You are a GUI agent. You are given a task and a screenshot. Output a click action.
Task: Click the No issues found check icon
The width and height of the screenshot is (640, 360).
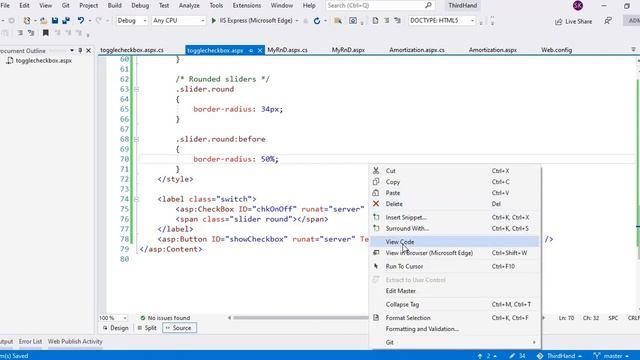143,318
